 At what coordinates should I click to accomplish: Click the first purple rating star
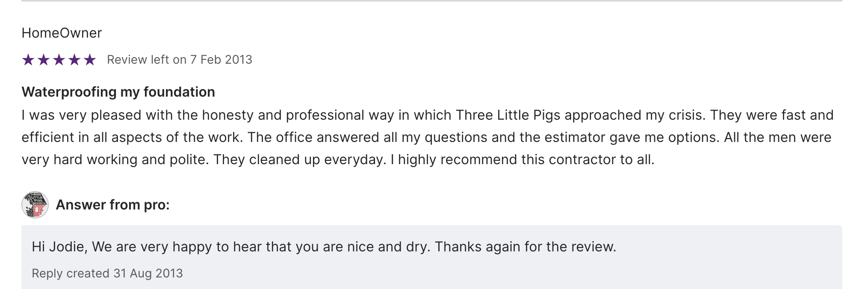pyautogui.click(x=28, y=60)
